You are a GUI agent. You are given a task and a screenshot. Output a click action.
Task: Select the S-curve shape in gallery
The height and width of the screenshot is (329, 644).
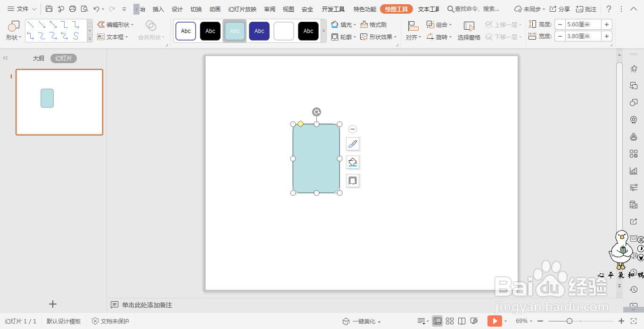point(76,36)
